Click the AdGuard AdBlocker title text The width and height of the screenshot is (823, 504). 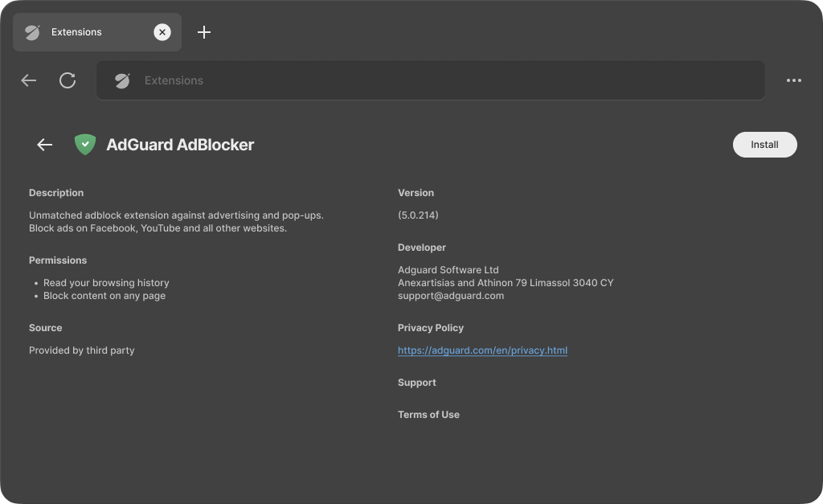(179, 145)
